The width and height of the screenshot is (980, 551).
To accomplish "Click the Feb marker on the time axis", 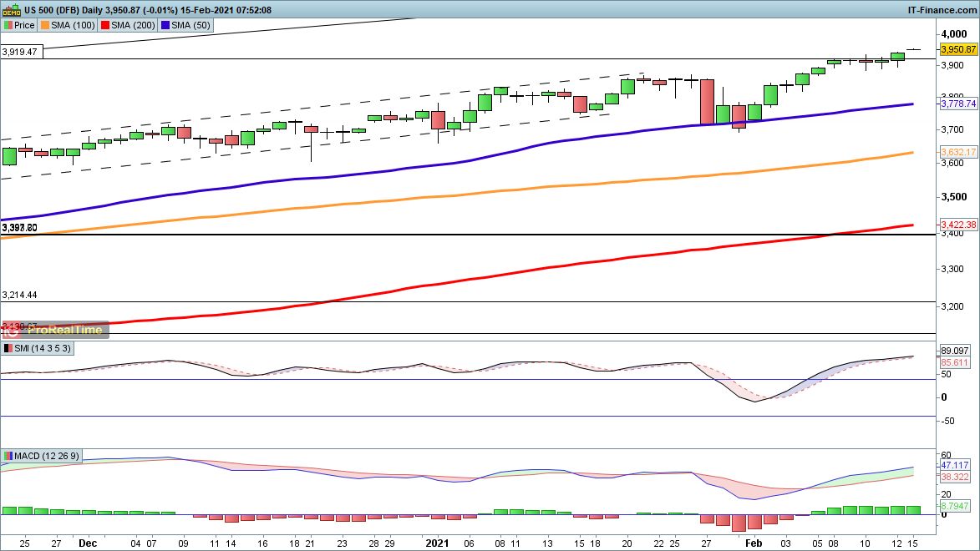I will [754, 542].
